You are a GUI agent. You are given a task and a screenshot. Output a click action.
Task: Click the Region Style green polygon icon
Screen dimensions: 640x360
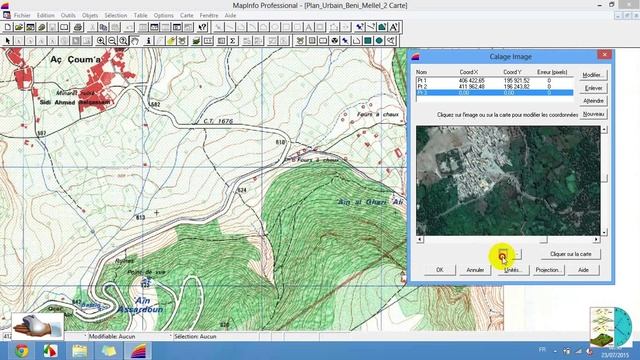pos(382,27)
